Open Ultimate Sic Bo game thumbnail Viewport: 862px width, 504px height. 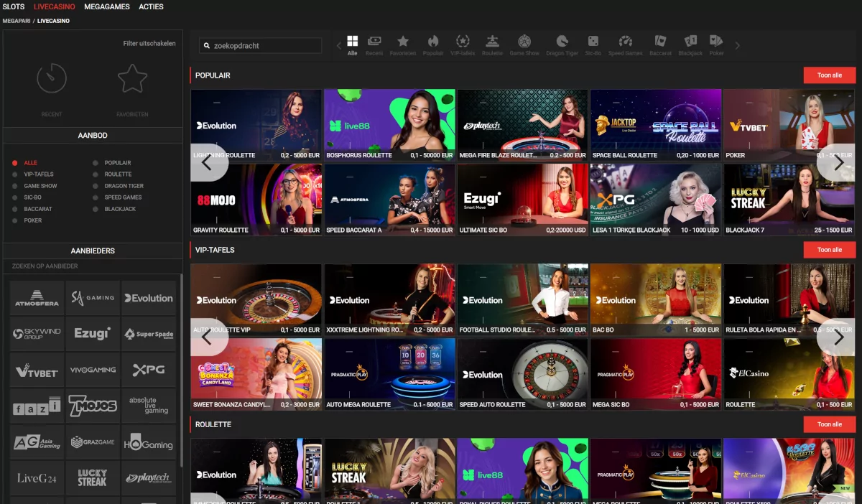(x=522, y=200)
